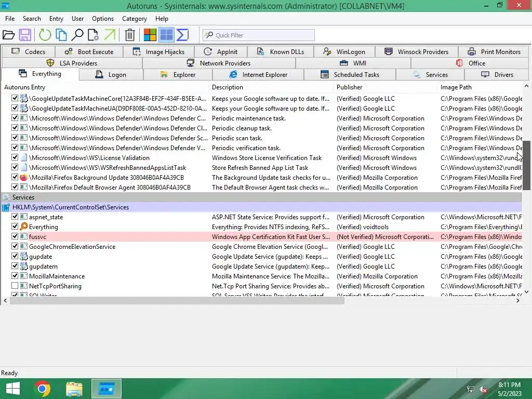
Task: Uncheck Firefox Default Browser Agent checkbox
Action: point(15,187)
